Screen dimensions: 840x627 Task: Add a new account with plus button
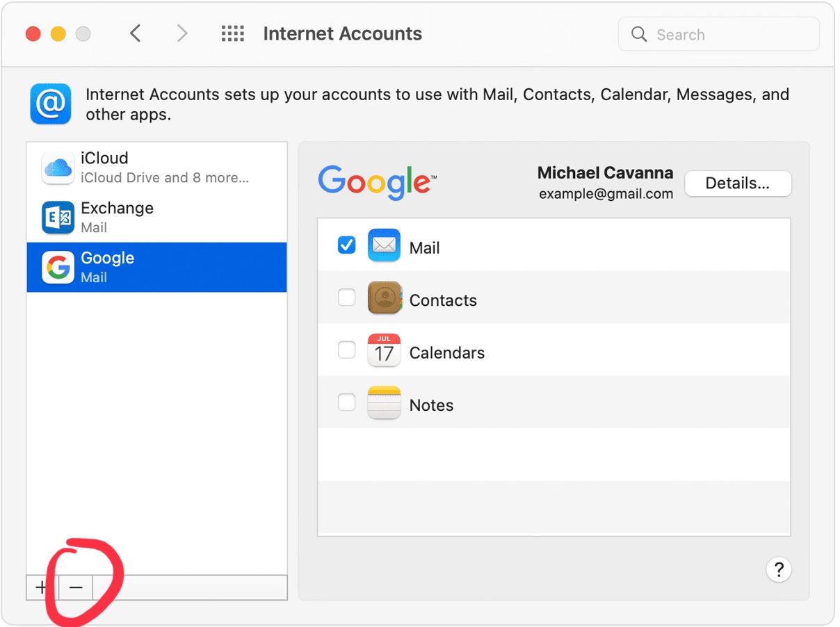tap(42, 587)
